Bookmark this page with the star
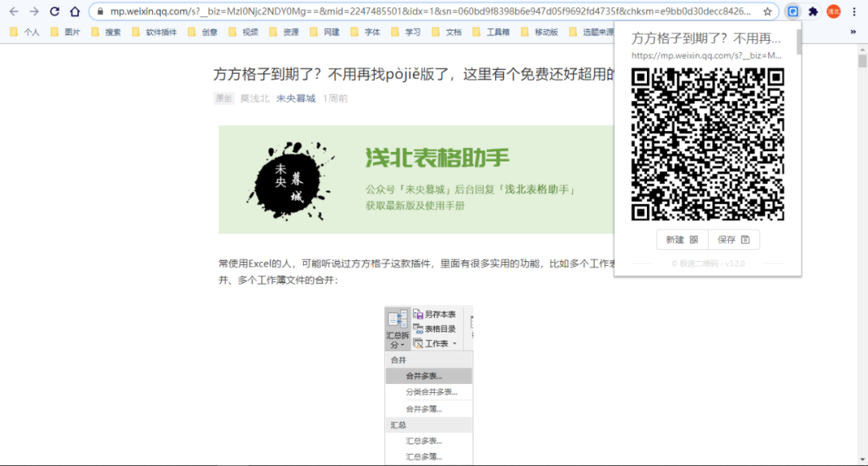The width and height of the screenshot is (868, 466). 768,11
